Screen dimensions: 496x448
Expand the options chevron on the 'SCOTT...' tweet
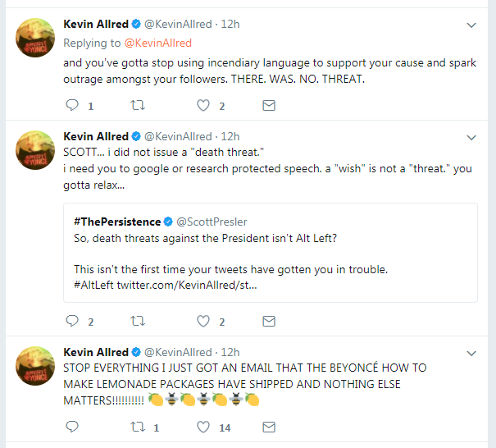click(x=471, y=137)
